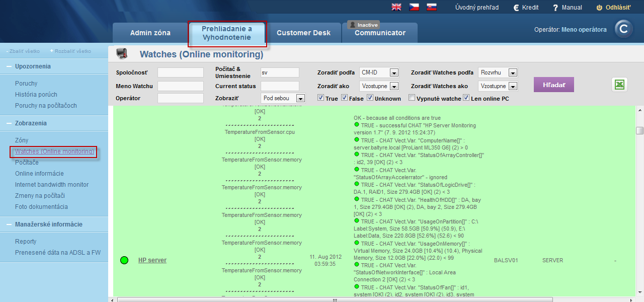644x302 pixels.
Task: Expand all sections with Rozbaliť všetko
Action: pyautogui.click(x=70, y=51)
